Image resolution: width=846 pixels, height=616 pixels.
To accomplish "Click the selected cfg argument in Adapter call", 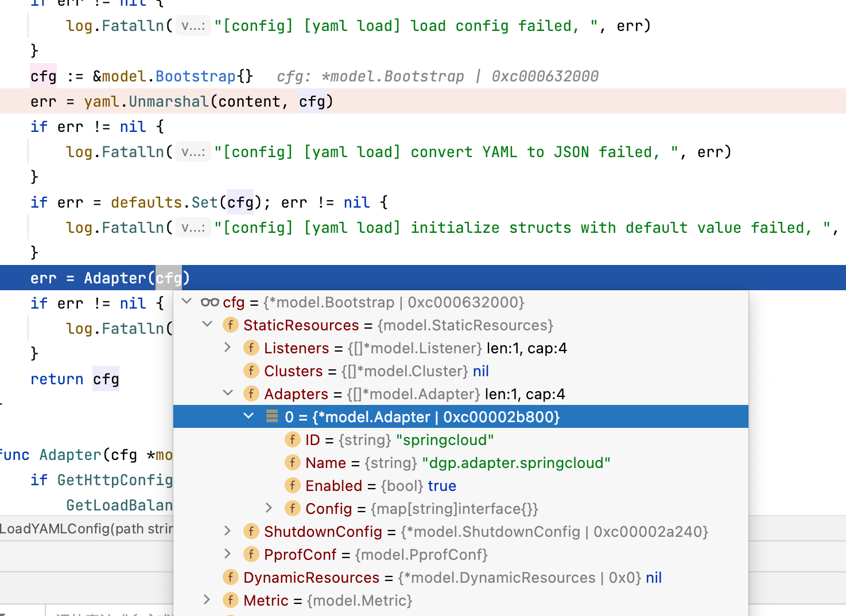I will 169,278.
